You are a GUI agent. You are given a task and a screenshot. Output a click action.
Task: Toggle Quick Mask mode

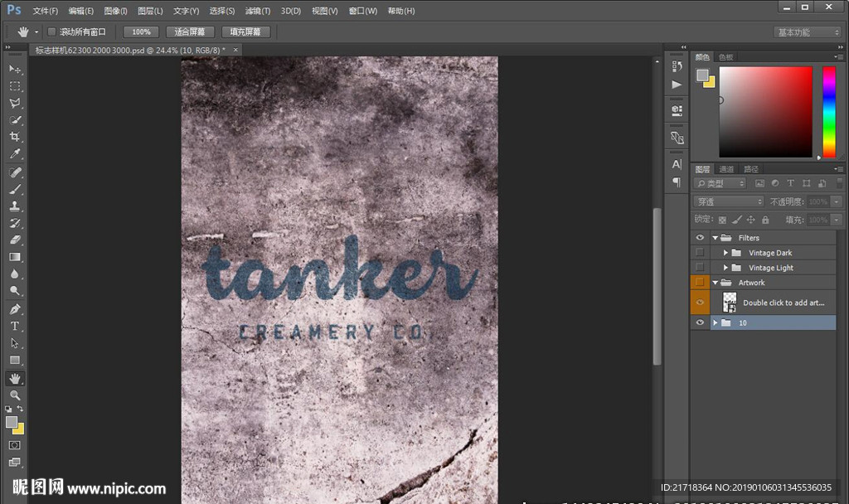pos(15,445)
